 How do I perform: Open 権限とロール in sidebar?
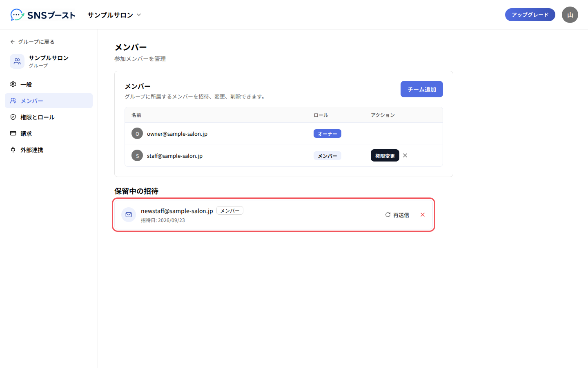[x=49, y=117]
